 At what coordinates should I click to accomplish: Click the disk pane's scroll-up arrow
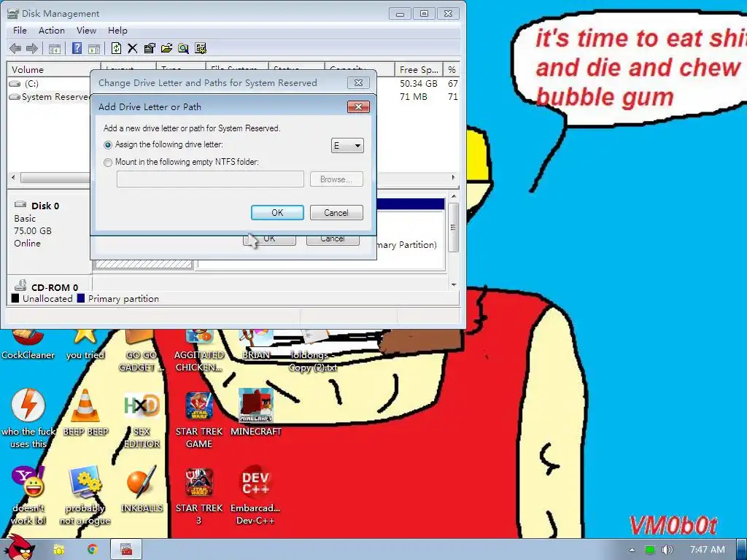[x=454, y=196]
